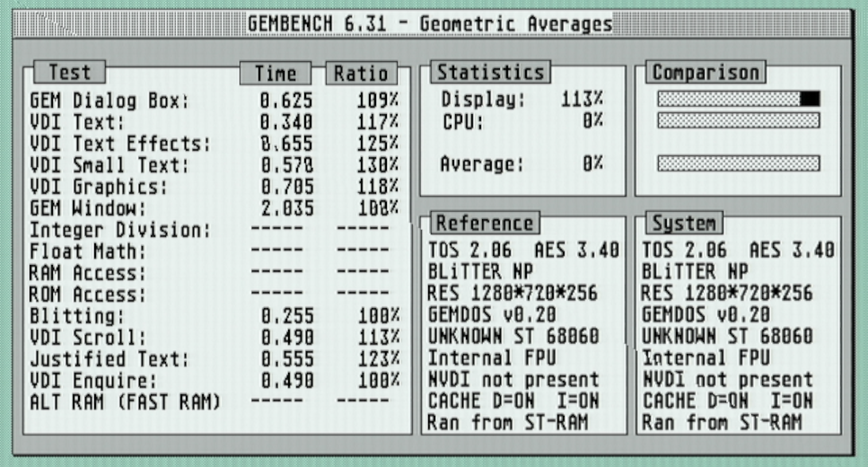The height and width of the screenshot is (467, 868).
Task: Click the 0.705 time for VDI Graphics
Action: (x=286, y=187)
